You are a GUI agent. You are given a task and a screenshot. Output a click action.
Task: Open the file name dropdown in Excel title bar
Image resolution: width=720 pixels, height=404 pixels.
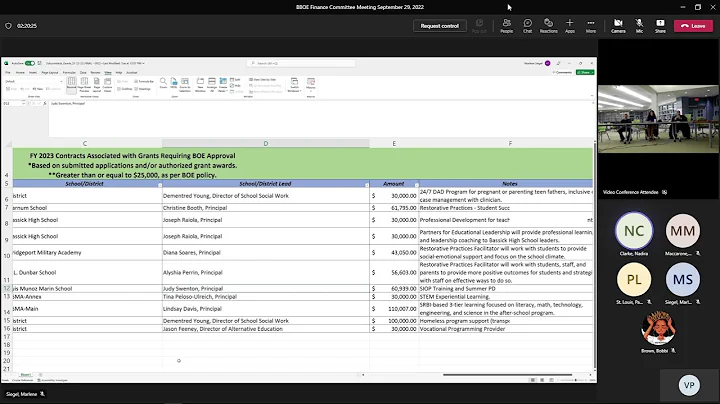pyautogui.click(x=144, y=63)
